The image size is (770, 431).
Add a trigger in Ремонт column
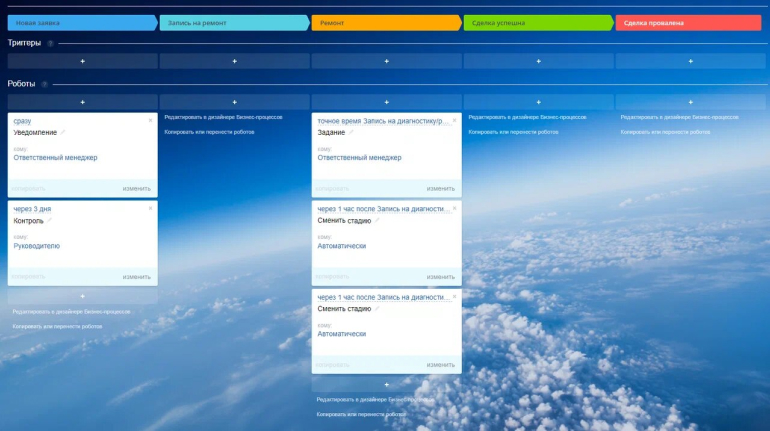[386, 61]
